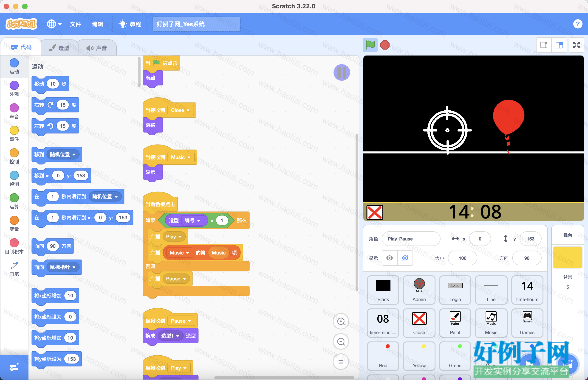588x380 pixels.
Task: Select the Paint sprite
Action: pos(455,323)
